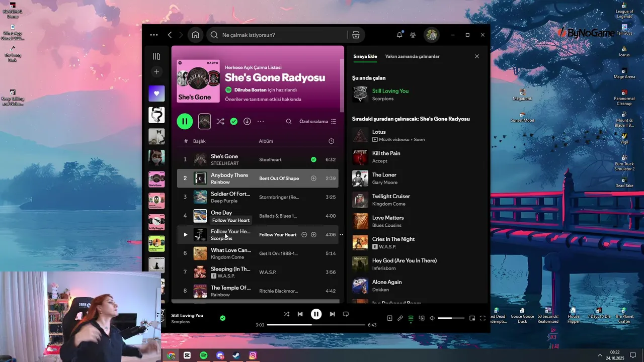Open "Öneriler ve tanıtımın etkisi hakkında" link
The image size is (644, 362).
coord(263,100)
